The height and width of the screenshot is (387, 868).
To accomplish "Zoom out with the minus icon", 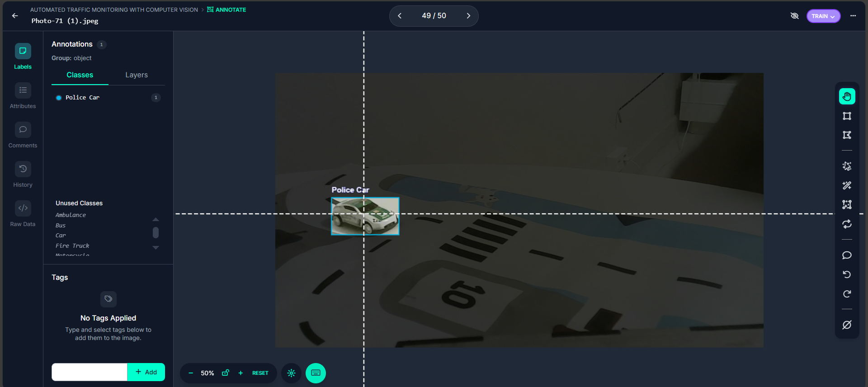I will (191, 373).
